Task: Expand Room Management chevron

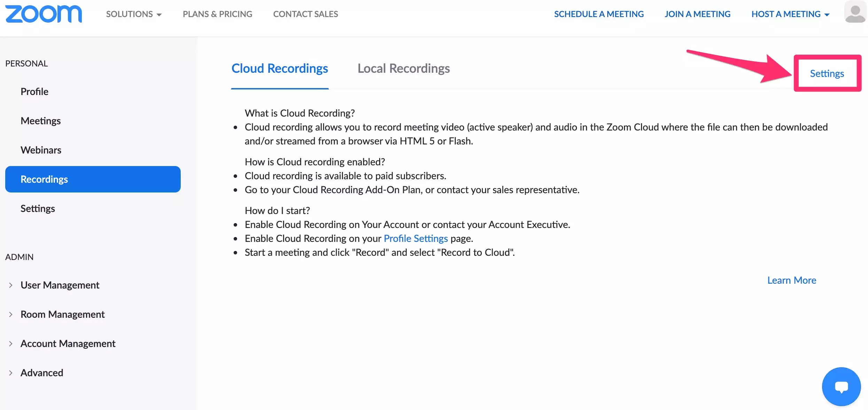Action: (x=11, y=314)
